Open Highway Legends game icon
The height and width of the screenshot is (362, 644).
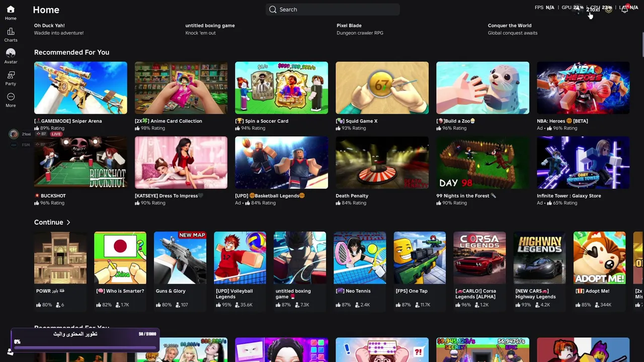539,258
